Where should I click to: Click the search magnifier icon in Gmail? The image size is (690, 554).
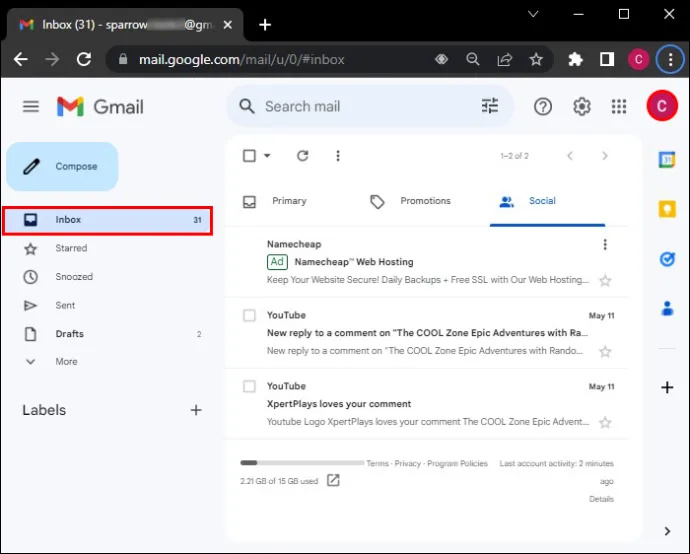click(246, 106)
